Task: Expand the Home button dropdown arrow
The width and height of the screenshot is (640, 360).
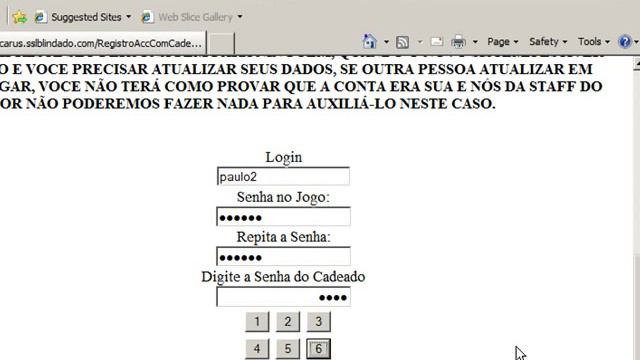Action: coord(386,42)
